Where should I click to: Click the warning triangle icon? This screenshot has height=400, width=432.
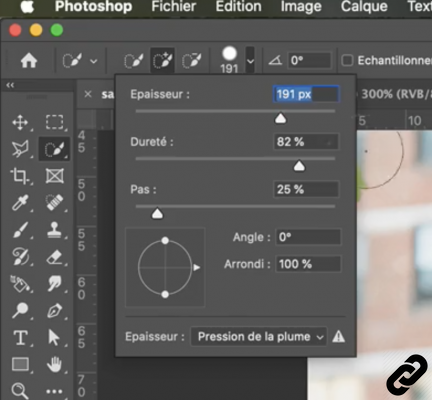(338, 337)
